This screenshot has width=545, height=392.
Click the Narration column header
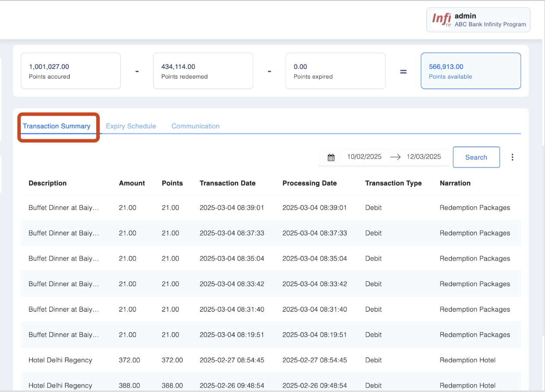pyautogui.click(x=455, y=183)
